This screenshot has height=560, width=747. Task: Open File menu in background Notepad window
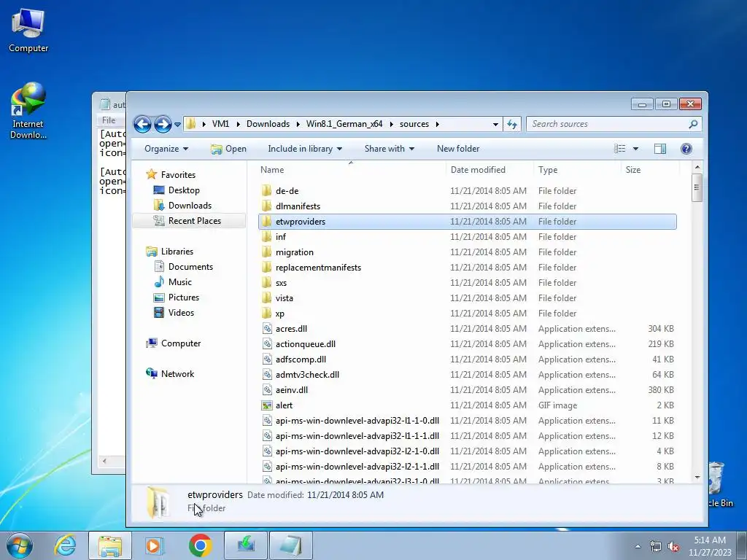109,120
